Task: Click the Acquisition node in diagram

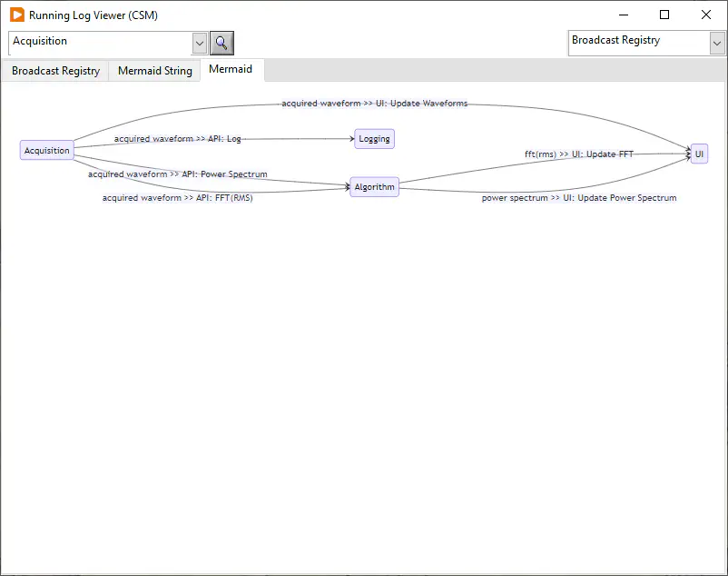Action: click(x=46, y=151)
